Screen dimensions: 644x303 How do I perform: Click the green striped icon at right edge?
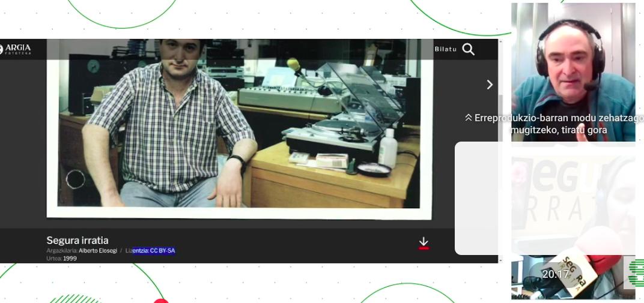pyautogui.click(x=638, y=273)
